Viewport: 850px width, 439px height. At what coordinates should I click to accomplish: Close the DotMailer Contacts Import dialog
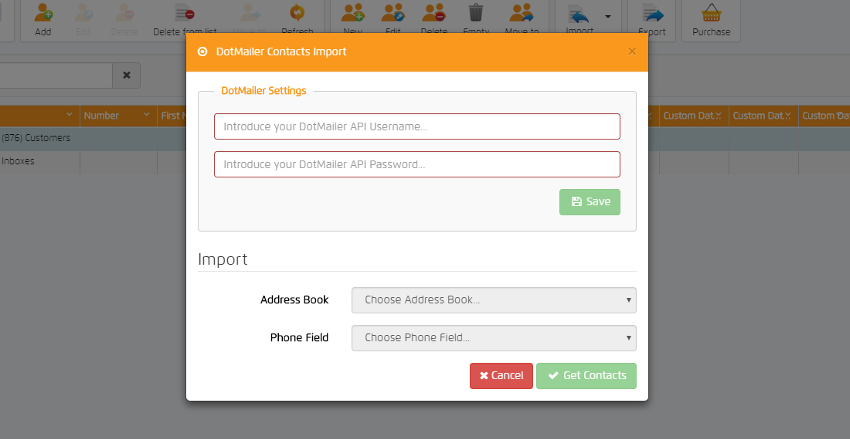coord(632,51)
